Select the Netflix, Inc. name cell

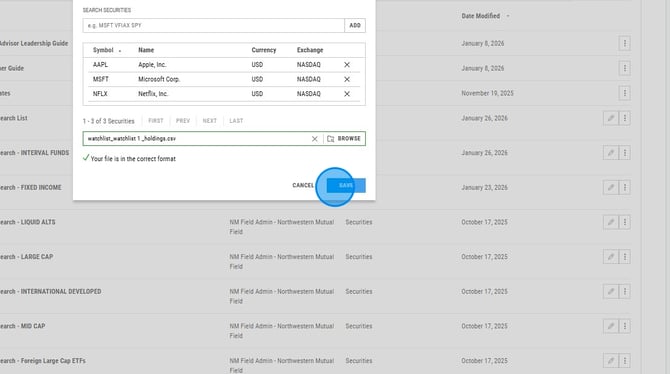click(x=153, y=94)
